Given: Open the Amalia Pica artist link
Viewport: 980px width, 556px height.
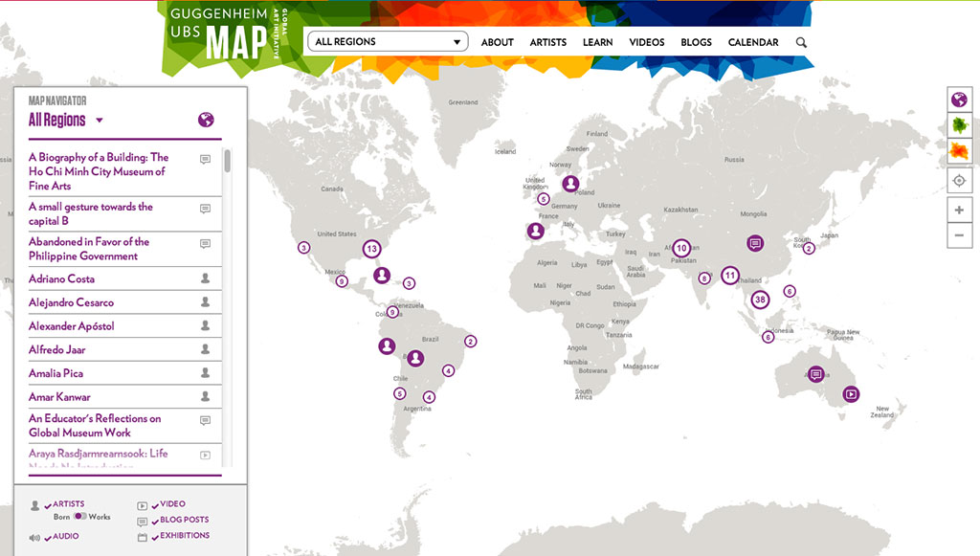Looking at the screenshot, I should tap(56, 373).
